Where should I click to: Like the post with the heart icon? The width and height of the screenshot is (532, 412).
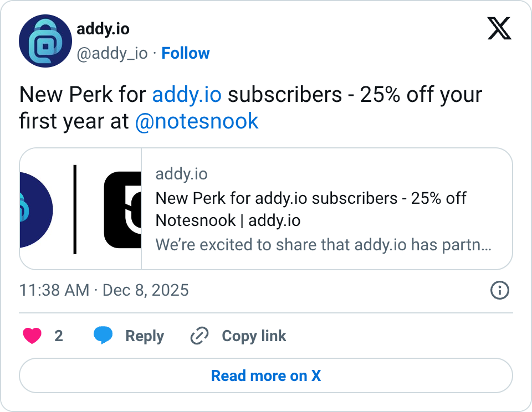click(32, 336)
